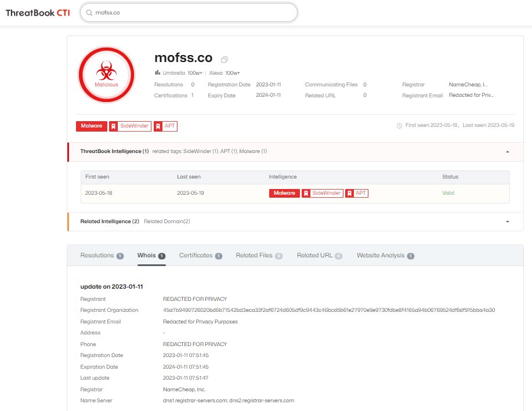This screenshot has height=411, width=532.
Task: Click the update on 2023-01-11 heading
Action: pyautogui.click(x=111, y=286)
